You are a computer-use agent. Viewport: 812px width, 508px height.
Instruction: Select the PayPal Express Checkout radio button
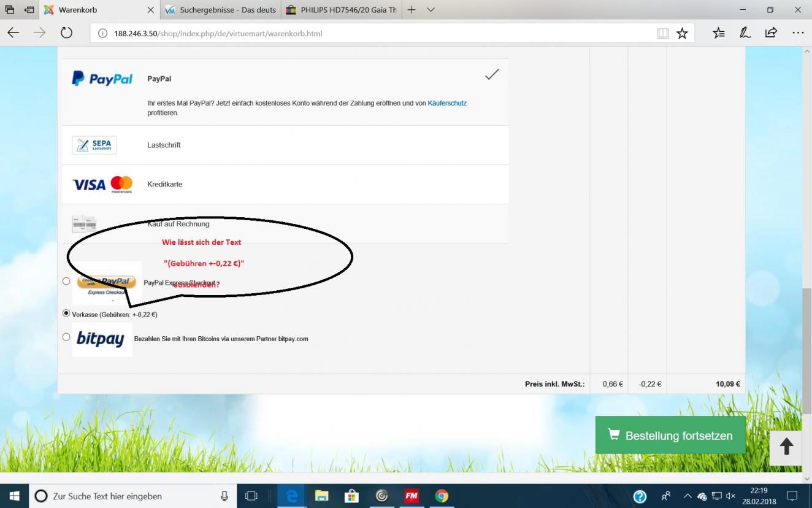coord(66,281)
